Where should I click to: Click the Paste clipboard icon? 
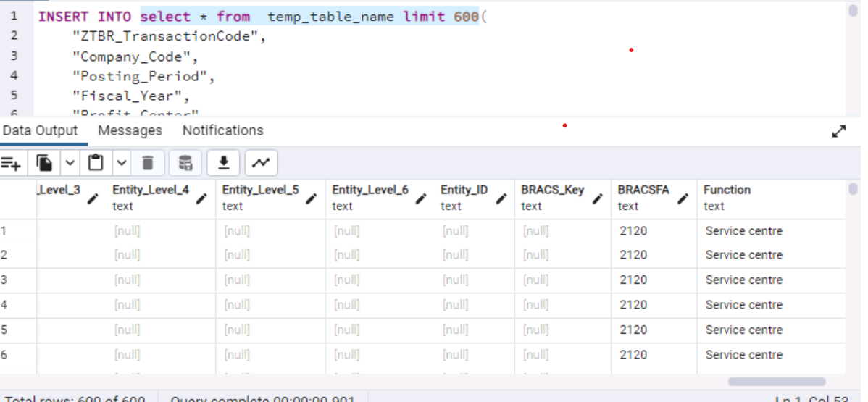click(96, 164)
